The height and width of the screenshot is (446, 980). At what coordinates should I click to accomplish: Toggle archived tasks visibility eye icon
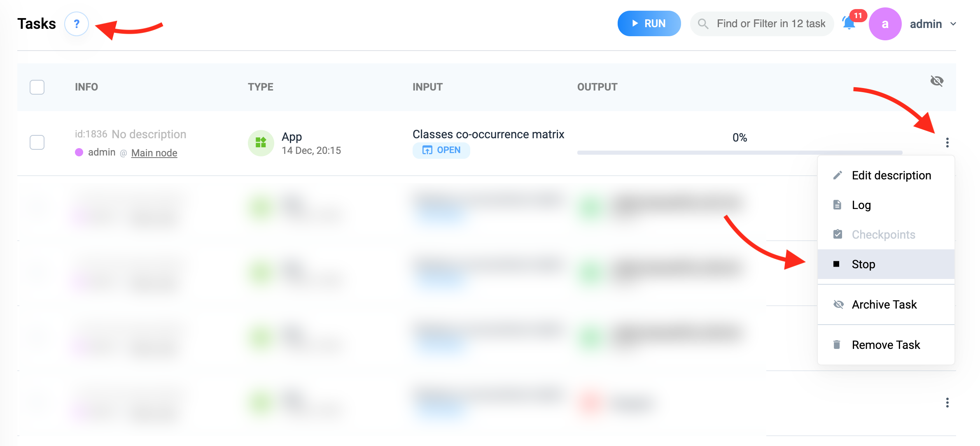pos(937,81)
